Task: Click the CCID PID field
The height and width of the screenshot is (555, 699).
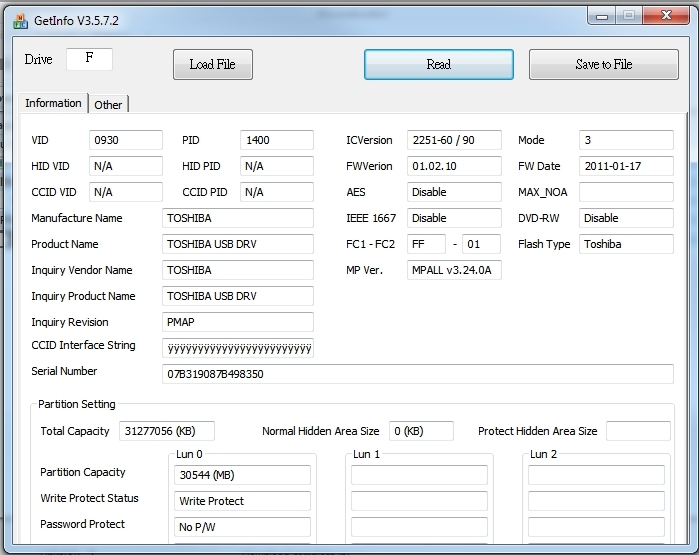Action: [276, 192]
